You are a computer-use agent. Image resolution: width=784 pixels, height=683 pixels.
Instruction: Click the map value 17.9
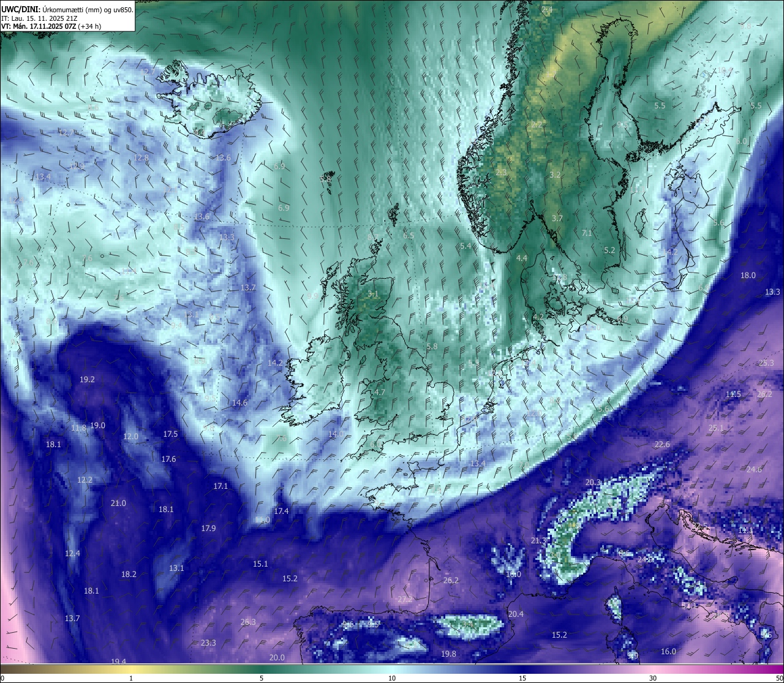click(208, 529)
